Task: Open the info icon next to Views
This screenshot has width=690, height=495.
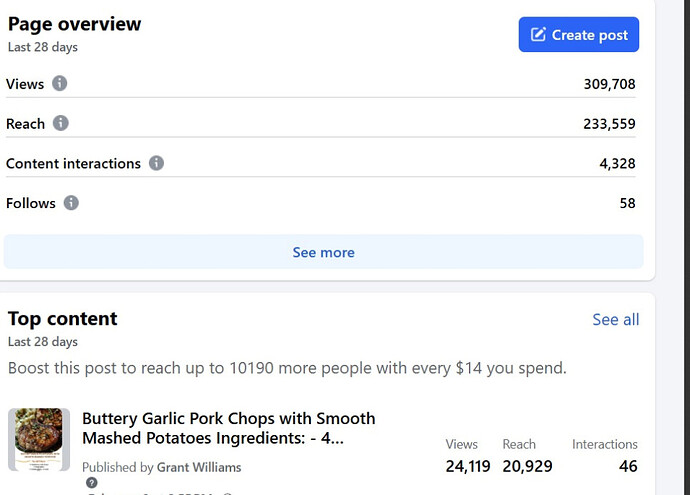Action: [60, 83]
